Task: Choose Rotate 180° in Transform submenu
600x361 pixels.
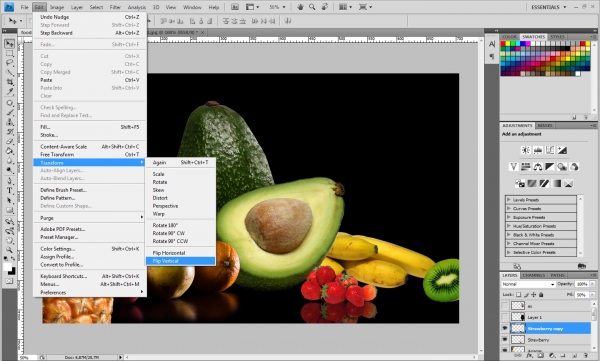Action: [181, 225]
